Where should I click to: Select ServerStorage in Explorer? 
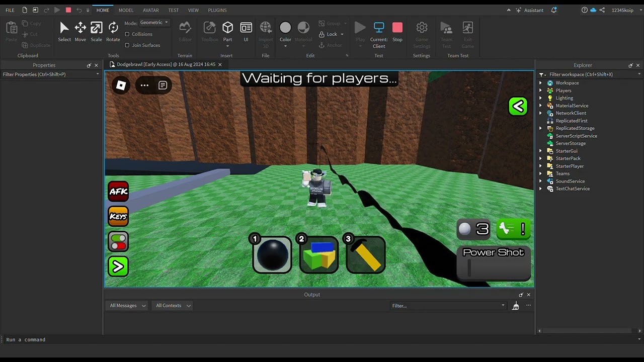[571, 143]
